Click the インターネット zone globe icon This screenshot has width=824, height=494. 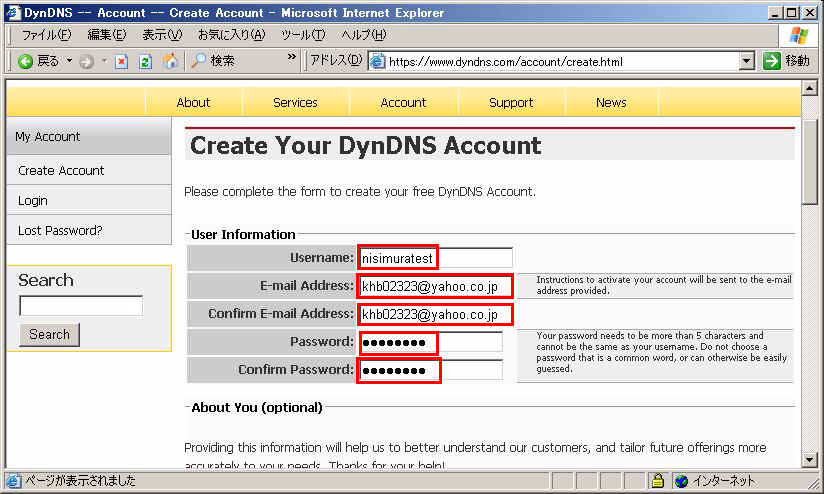coord(681,480)
